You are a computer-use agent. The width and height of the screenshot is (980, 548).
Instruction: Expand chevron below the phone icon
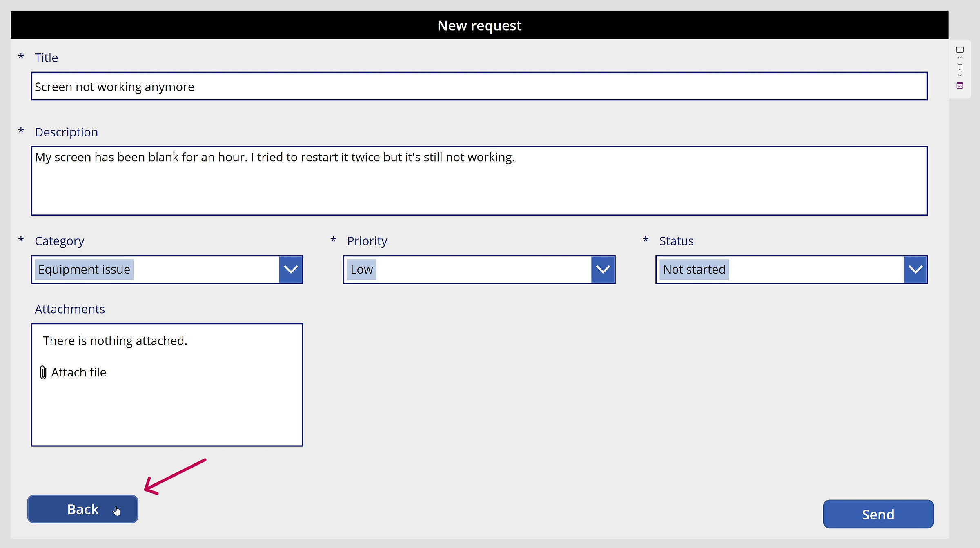coord(960,76)
